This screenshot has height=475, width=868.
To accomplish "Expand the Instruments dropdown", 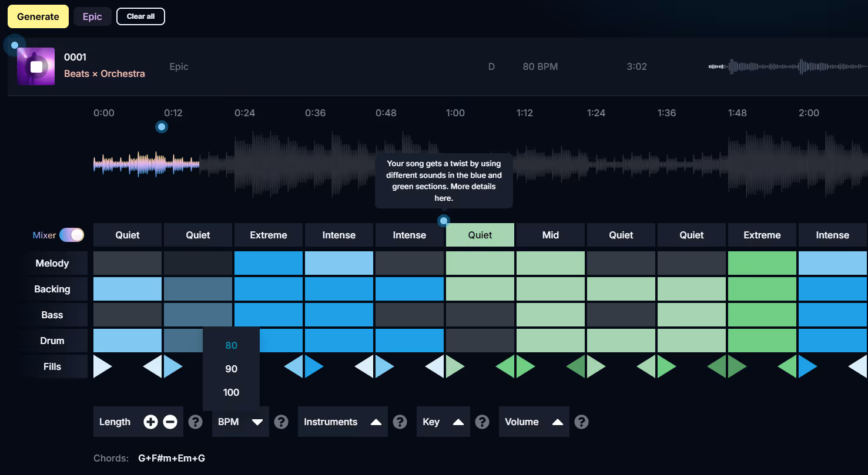I will (343, 422).
